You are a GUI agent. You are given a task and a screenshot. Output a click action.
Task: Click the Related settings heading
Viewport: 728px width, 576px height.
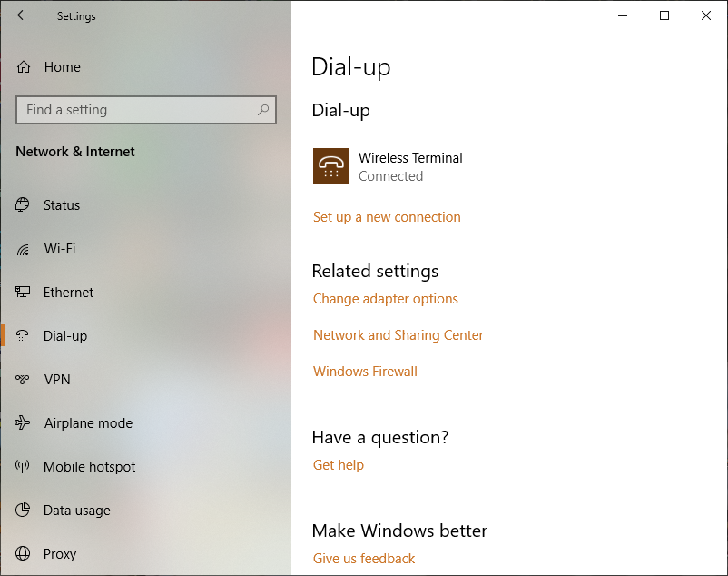(375, 271)
